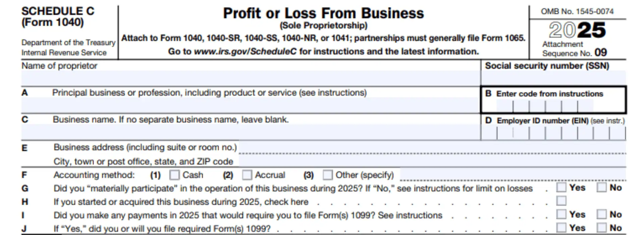Click the Employer ID number boxes

coord(553,133)
